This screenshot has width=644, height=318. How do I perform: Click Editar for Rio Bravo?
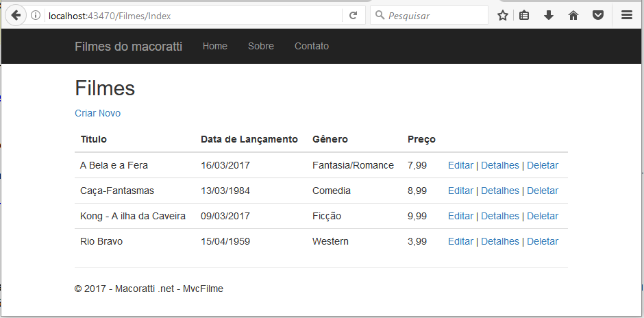pos(460,241)
